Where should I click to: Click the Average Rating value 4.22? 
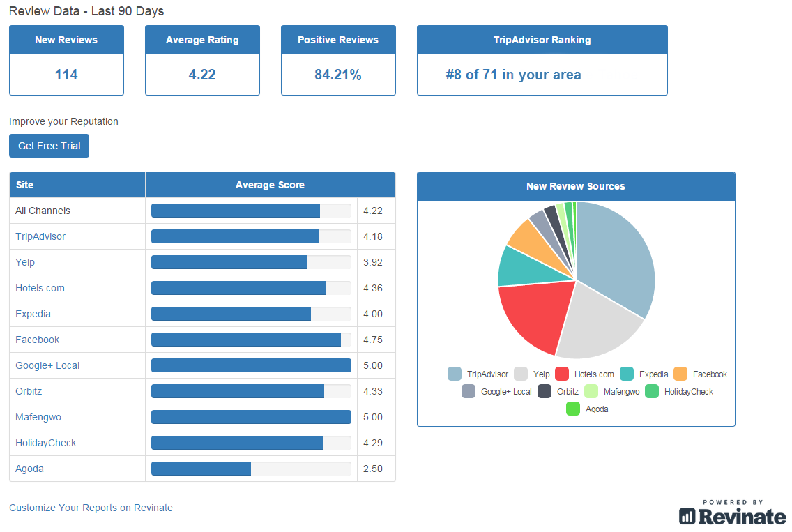pos(202,75)
